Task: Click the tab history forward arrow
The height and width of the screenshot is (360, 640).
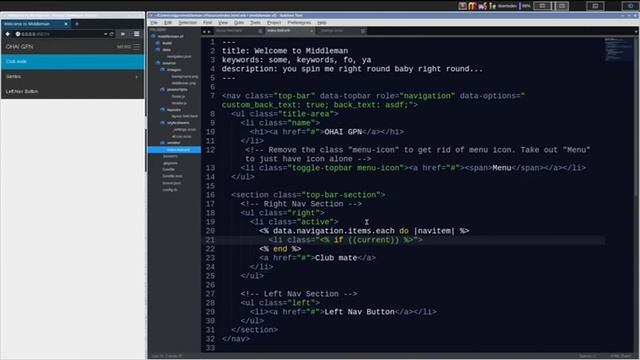Action: [x=209, y=31]
